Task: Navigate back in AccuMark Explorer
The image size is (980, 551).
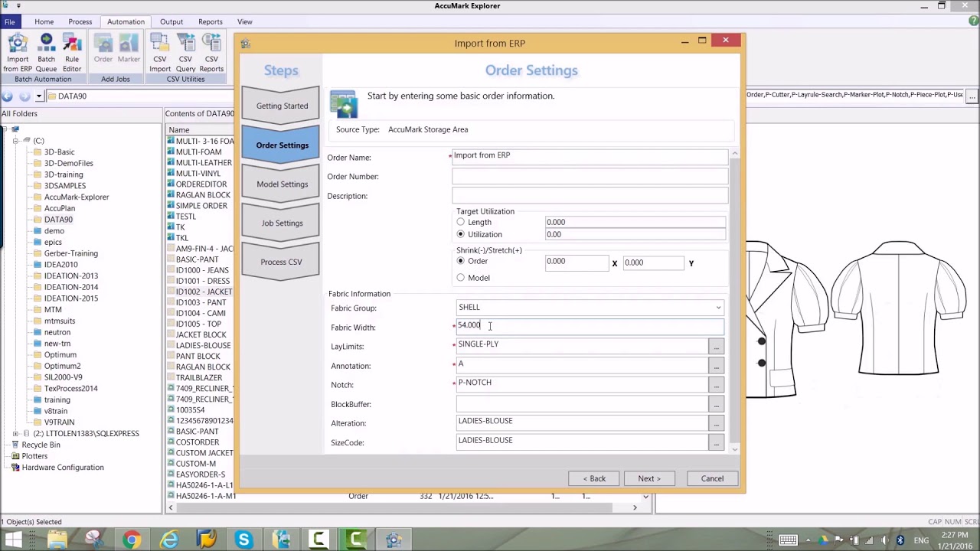Action: (x=8, y=96)
